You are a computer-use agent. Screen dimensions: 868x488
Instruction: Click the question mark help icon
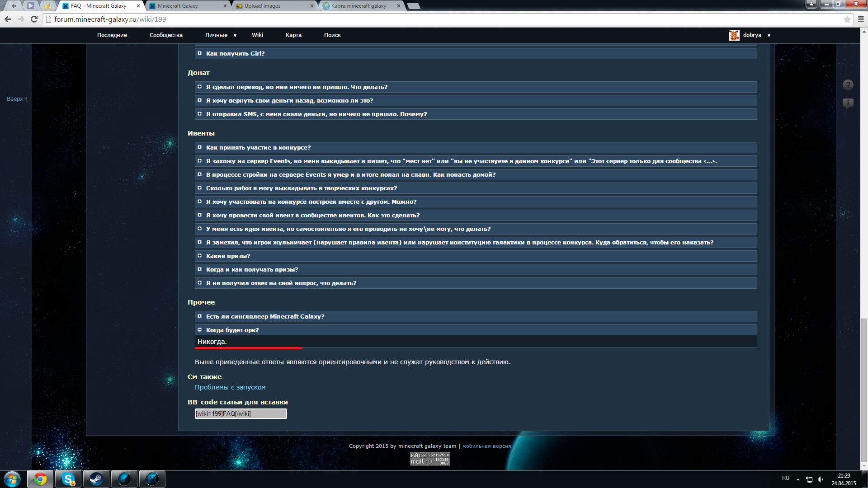pos(848,85)
